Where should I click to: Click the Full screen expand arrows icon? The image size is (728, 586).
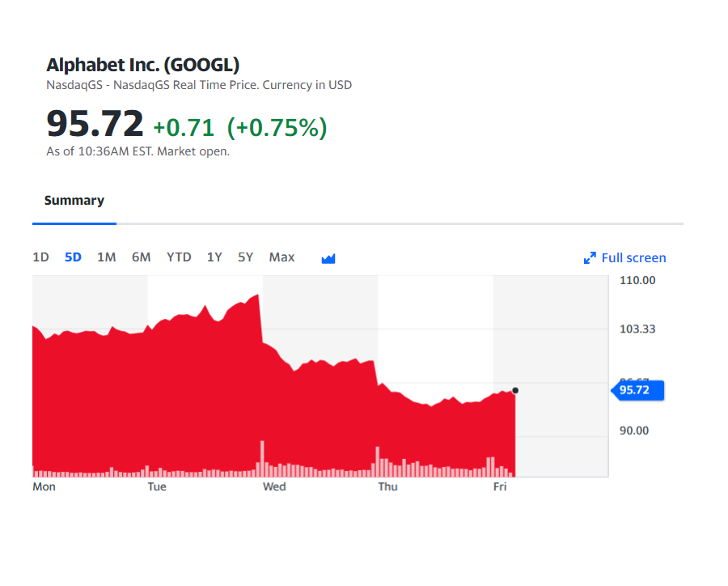click(590, 258)
